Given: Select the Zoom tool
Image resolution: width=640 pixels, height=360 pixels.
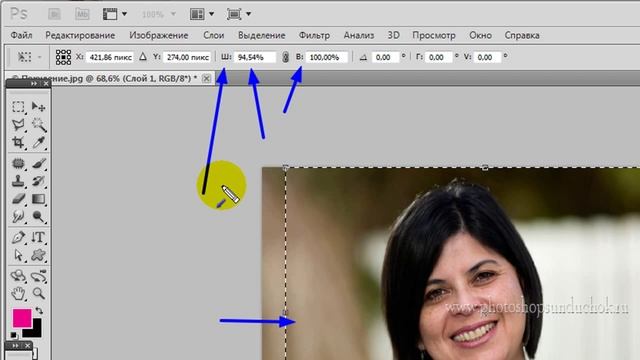Looking at the screenshot, I should point(38,293).
